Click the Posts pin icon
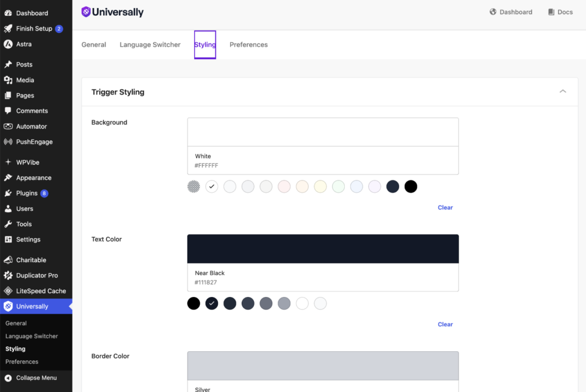 pos(8,65)
